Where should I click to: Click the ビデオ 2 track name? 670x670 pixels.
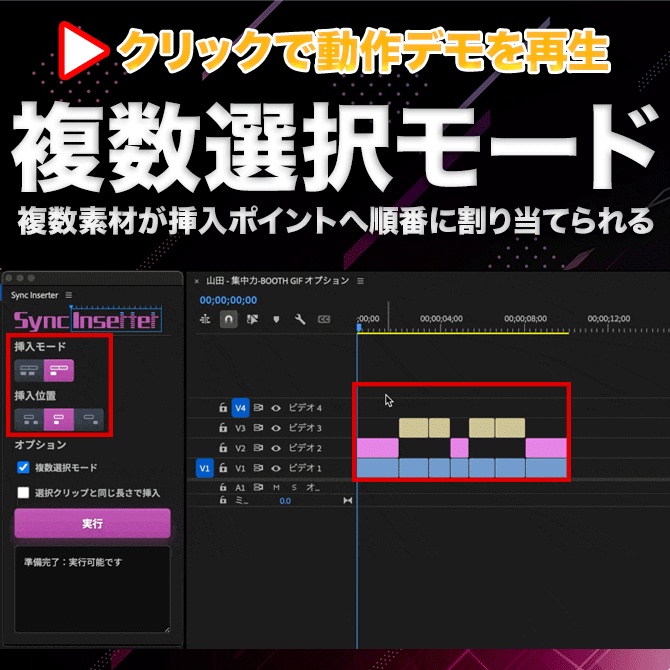305,448
